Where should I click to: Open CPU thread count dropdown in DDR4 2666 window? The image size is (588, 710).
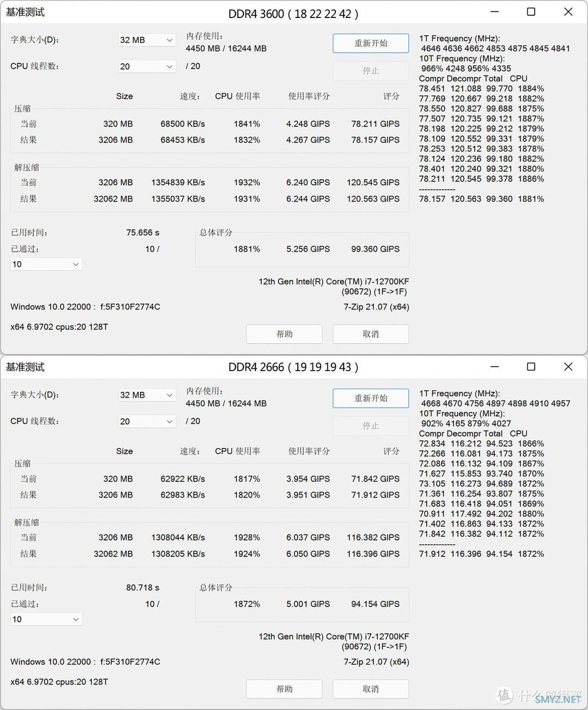pos(147,421)
